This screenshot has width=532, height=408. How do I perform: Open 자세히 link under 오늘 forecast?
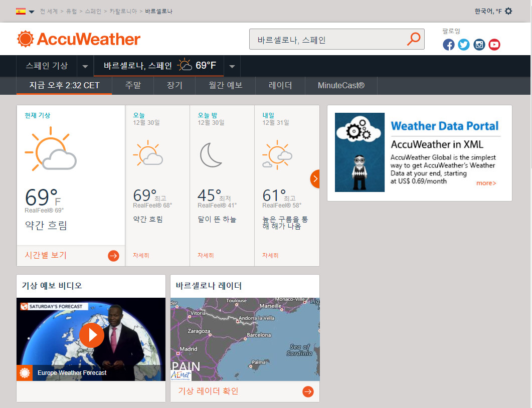click(x=141, y=256)
